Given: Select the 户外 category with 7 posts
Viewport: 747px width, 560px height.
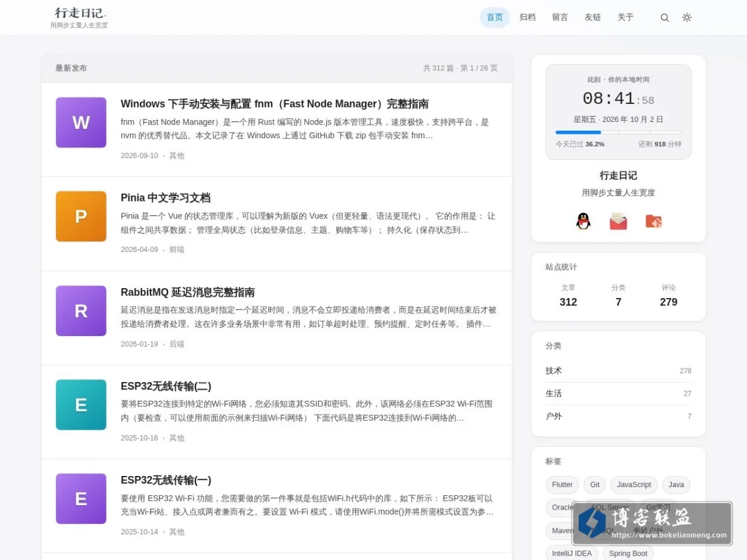Looking at the screenshot, I should tap(618, 416).
